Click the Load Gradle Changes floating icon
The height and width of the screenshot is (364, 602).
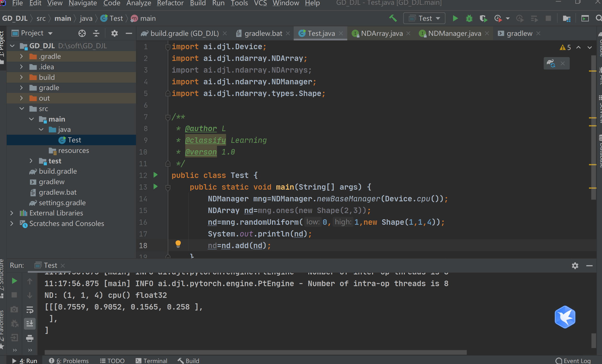(551, 63)
